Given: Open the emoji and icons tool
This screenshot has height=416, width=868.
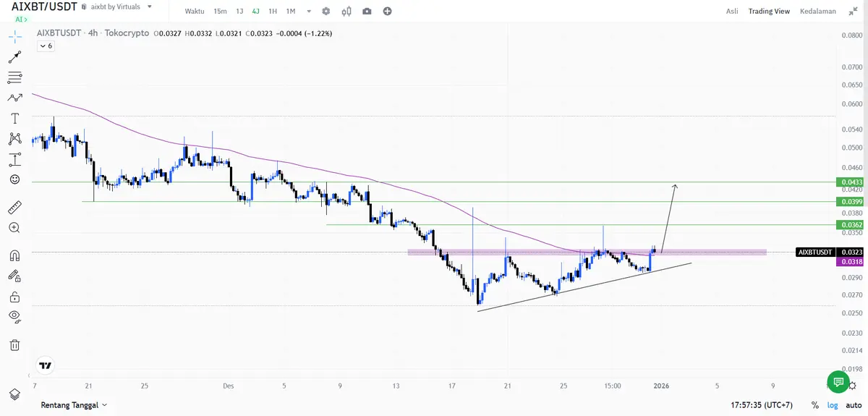Looking at the screenshot, I should (x=14, y=179).
